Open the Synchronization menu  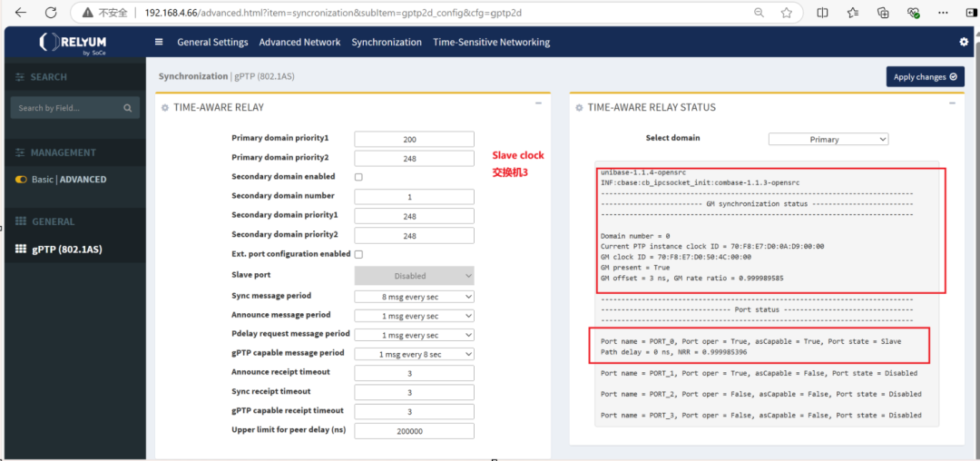(387, 42)
